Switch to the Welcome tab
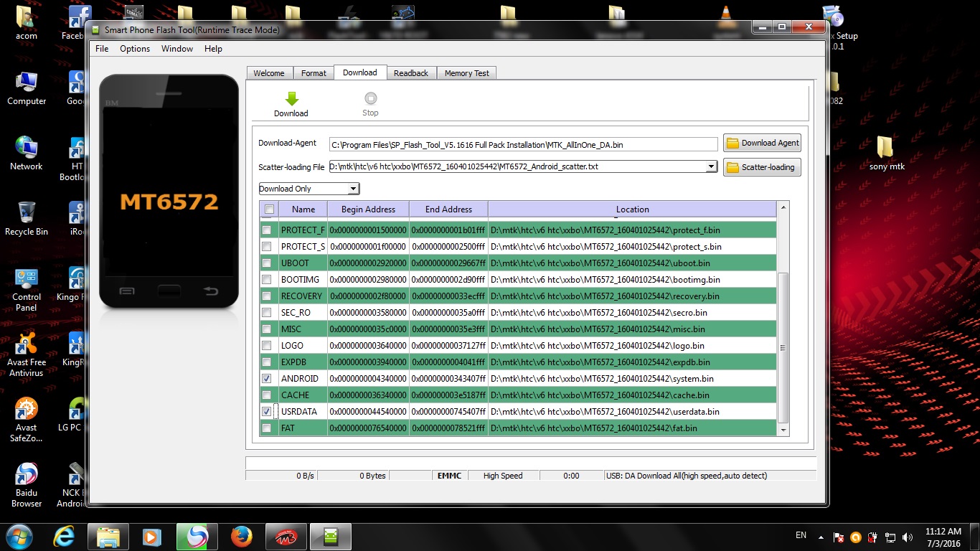This screenshot has height=551, width=980. coord(269,73)
